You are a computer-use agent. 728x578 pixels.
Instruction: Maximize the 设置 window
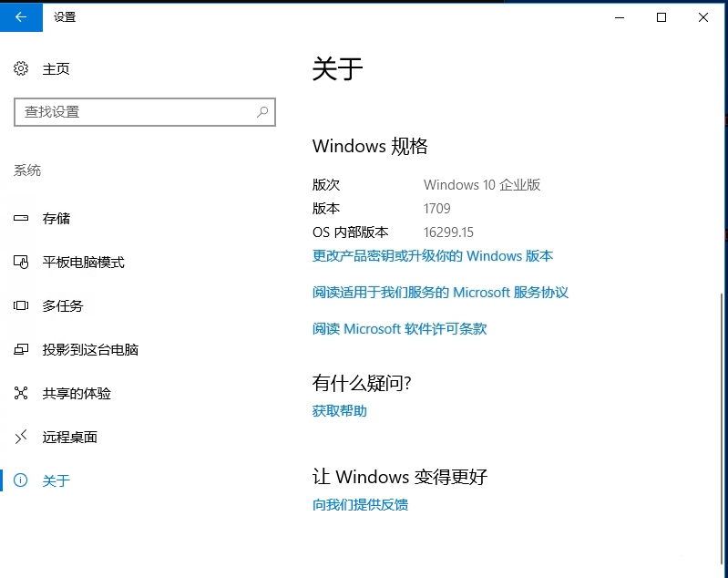tap(661, 16)
